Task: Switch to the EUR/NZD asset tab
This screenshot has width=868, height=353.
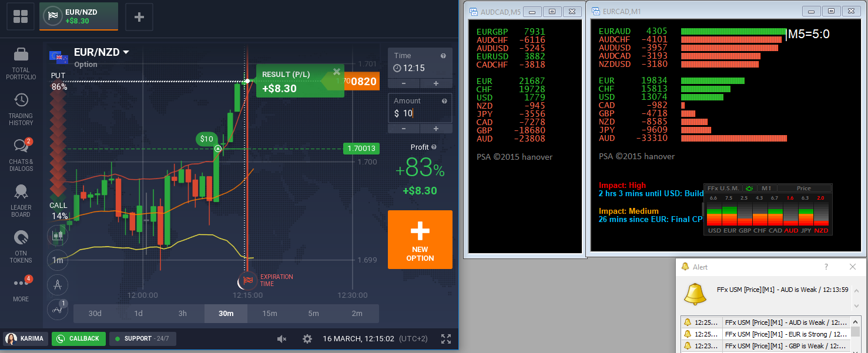Action: coord(79,16)
